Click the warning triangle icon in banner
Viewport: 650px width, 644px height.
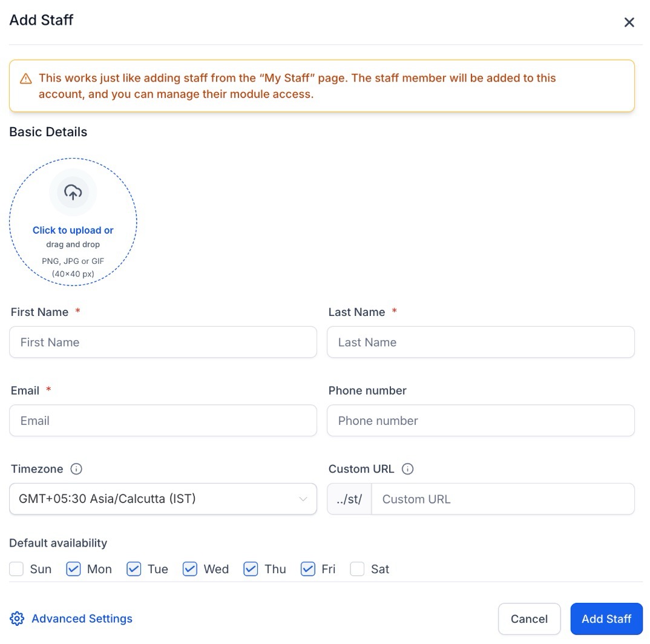click(x=25, y=79)
